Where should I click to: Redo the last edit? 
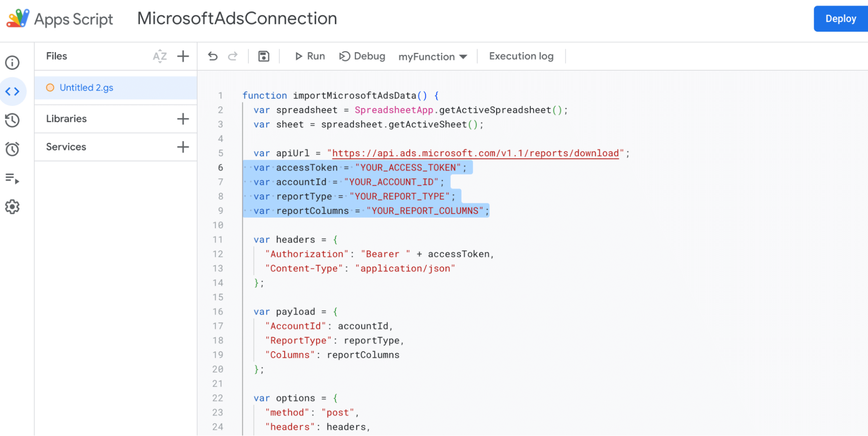[x=233, y=56]
